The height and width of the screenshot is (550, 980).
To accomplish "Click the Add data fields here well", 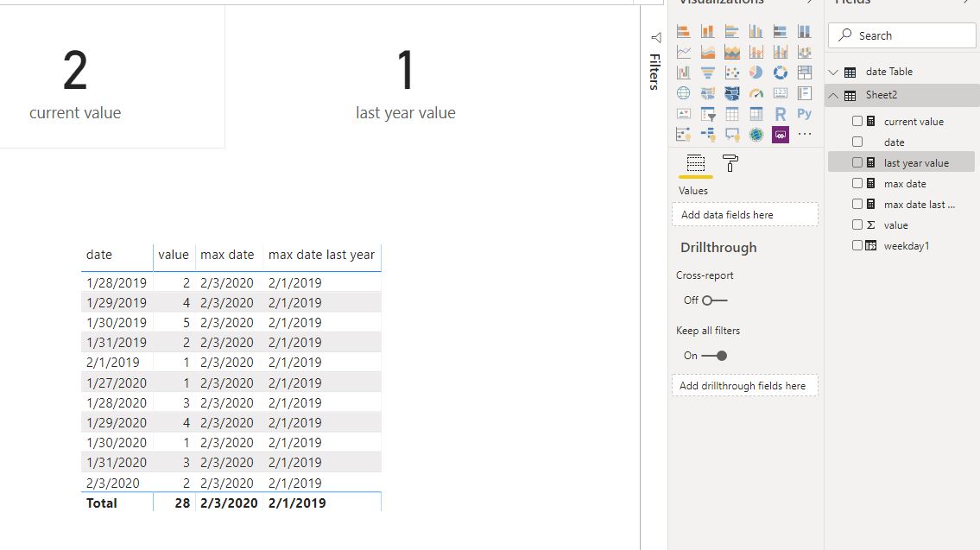I will point(745,214).
